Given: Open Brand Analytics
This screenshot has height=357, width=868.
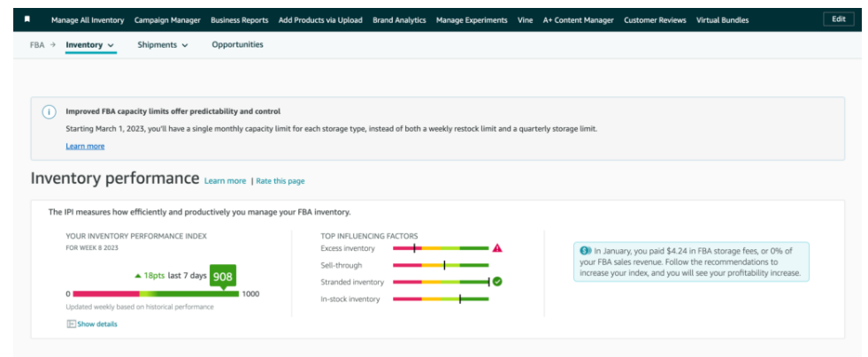Looking at the screenshot, I should coord(399,20).
